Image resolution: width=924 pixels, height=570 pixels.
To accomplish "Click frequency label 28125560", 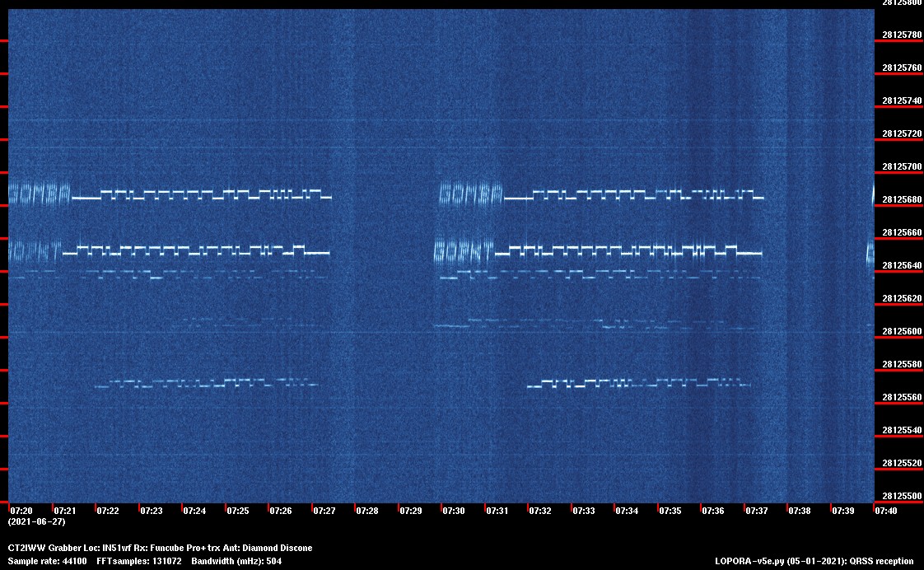I will tap(902, 398).
